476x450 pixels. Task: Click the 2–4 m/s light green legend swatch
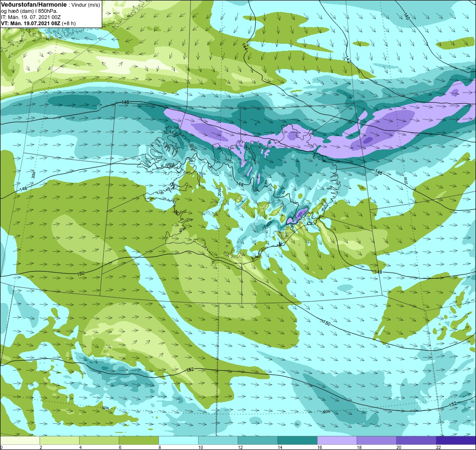[x=59, y=440]
